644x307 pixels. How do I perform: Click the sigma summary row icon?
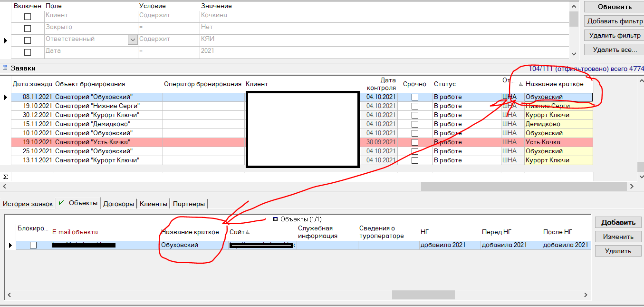pyautogui.click(x=5, y=177)
